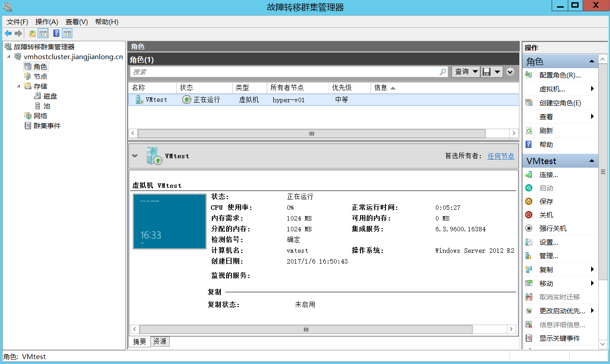Collapse the 角色 actions section
This screenshot has width=610, height=364.
592,61
